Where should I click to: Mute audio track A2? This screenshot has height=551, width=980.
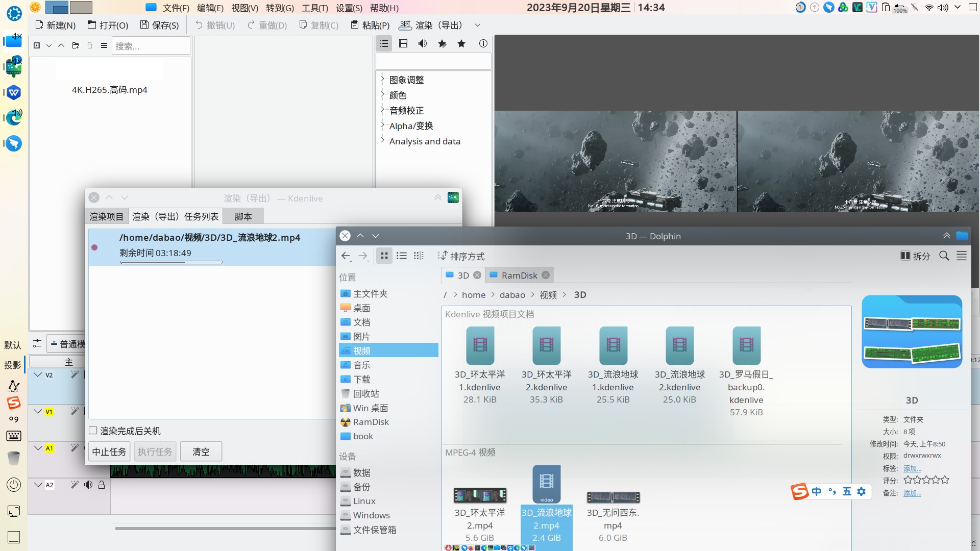click(88, 485)
